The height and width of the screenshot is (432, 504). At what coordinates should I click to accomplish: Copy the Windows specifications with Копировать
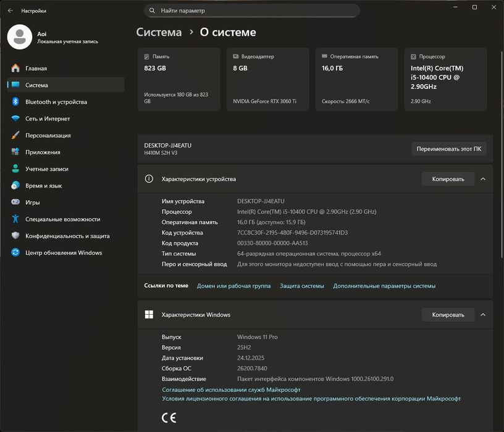pos(448,315)
